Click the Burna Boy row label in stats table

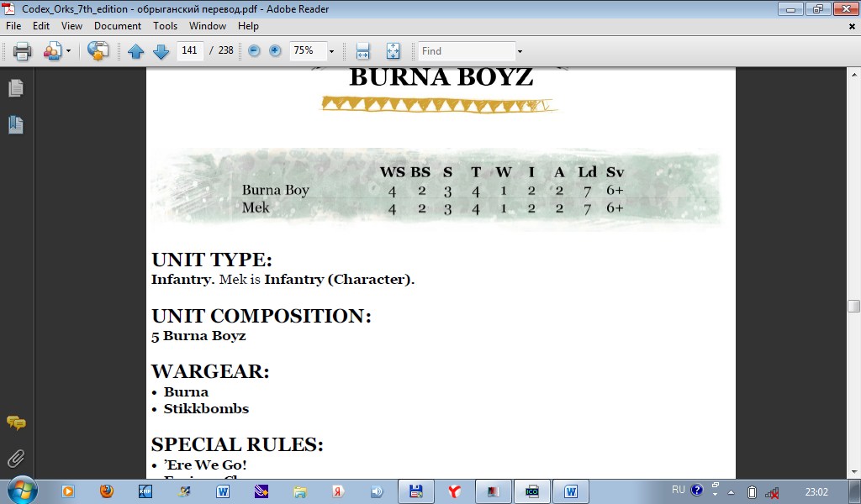click(x=276, y=190)
